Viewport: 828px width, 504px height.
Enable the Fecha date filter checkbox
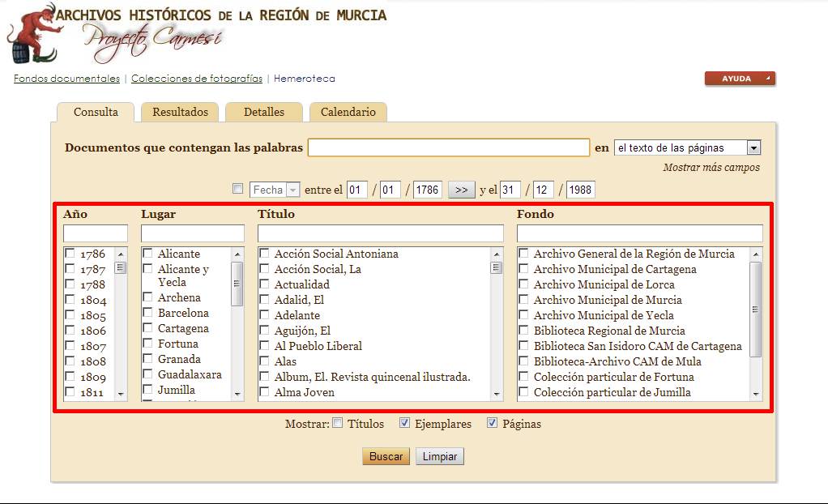[x=237, y=189]
